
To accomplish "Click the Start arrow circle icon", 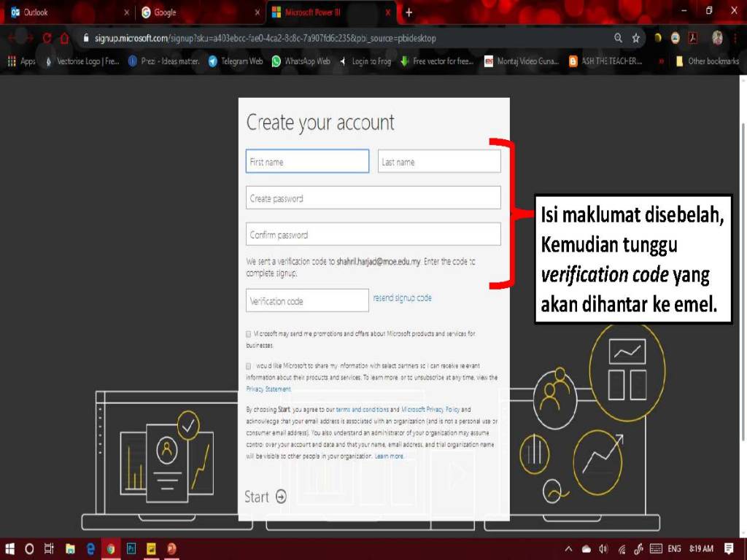I will point(281,497).
